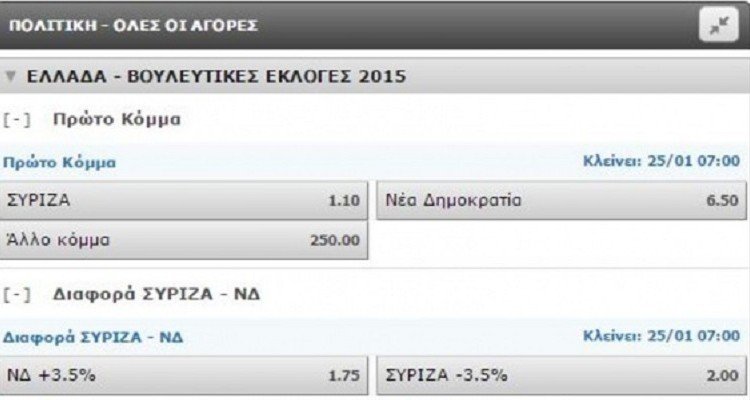Click the bold Διαφορά ΣΥΡΙΖΑ - ΝΔ group title
This screenshot has height=400, width=750.
click(x=156, y=294)
